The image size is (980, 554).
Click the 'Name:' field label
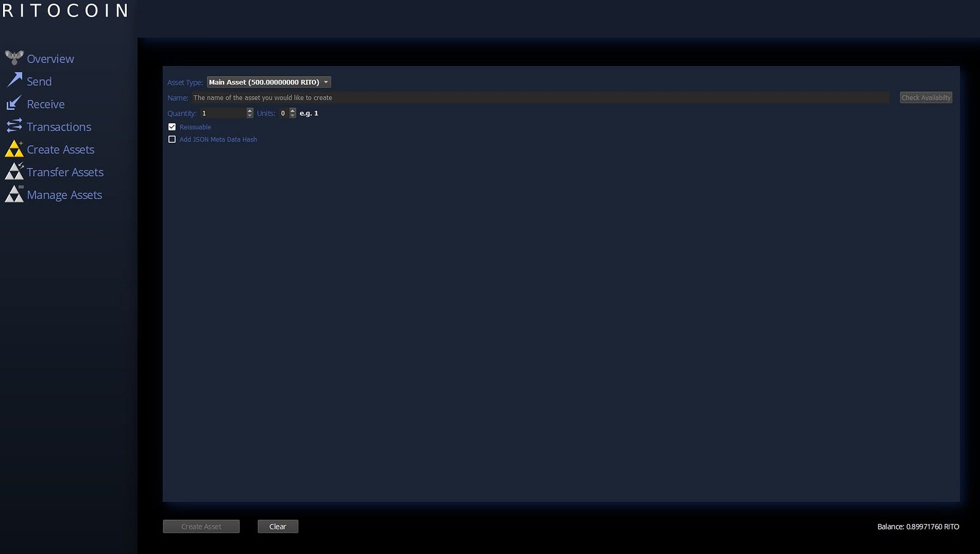pos(178,98)
